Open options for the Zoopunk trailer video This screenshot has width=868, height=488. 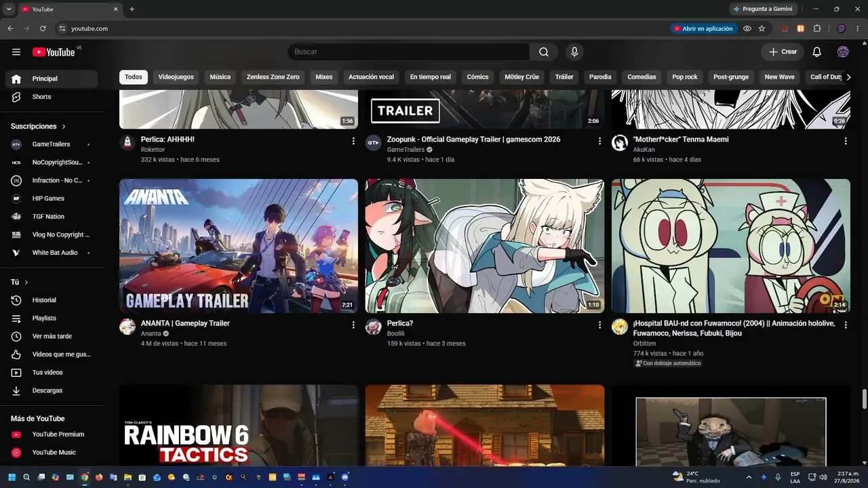pos(599,141)
